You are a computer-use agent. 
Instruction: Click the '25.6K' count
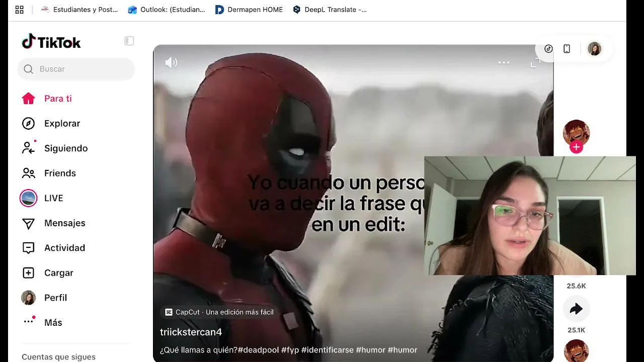(576, 286)
